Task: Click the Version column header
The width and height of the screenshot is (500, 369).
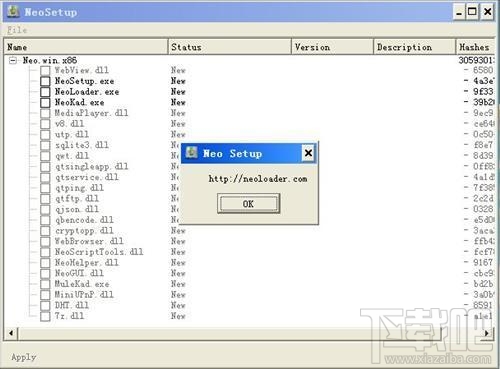Action: (x=333, y=47)
